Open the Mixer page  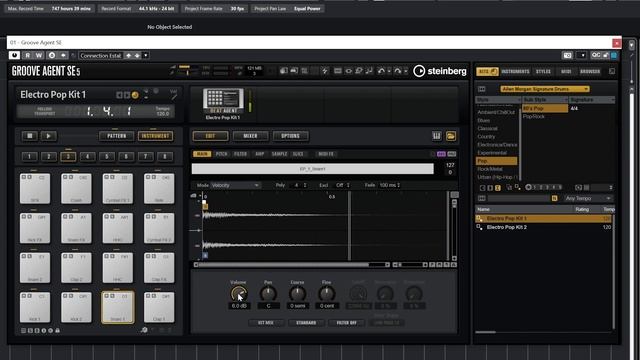250,136
